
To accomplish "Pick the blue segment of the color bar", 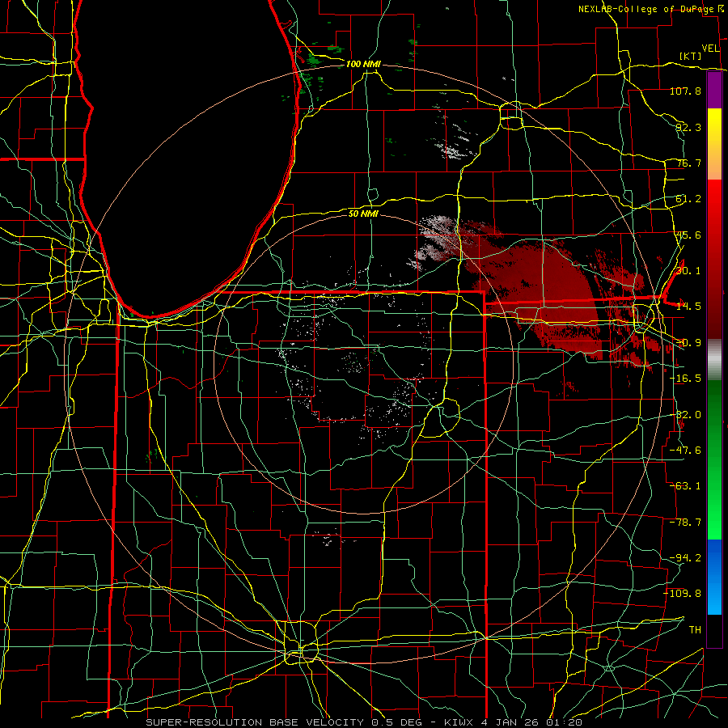I will click(714, 577).
